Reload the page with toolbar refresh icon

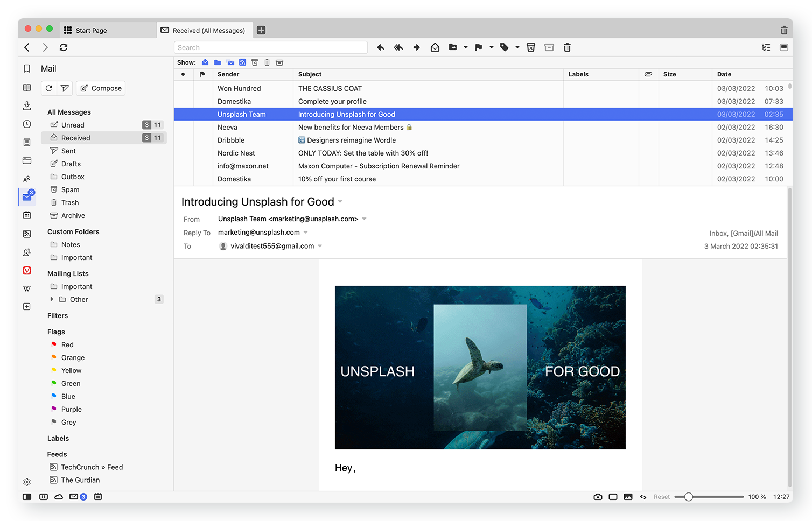tap(64, 47)
